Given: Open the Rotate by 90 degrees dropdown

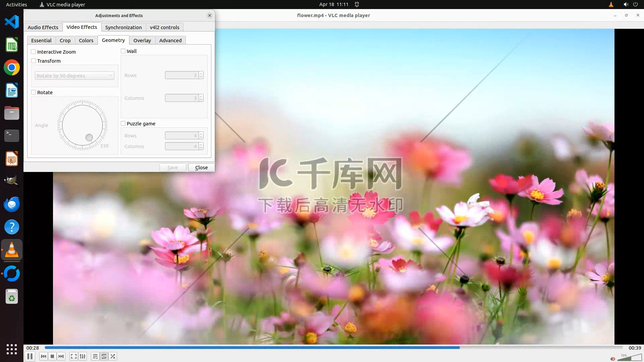Looking at the screenshot, I should point(74,76).
